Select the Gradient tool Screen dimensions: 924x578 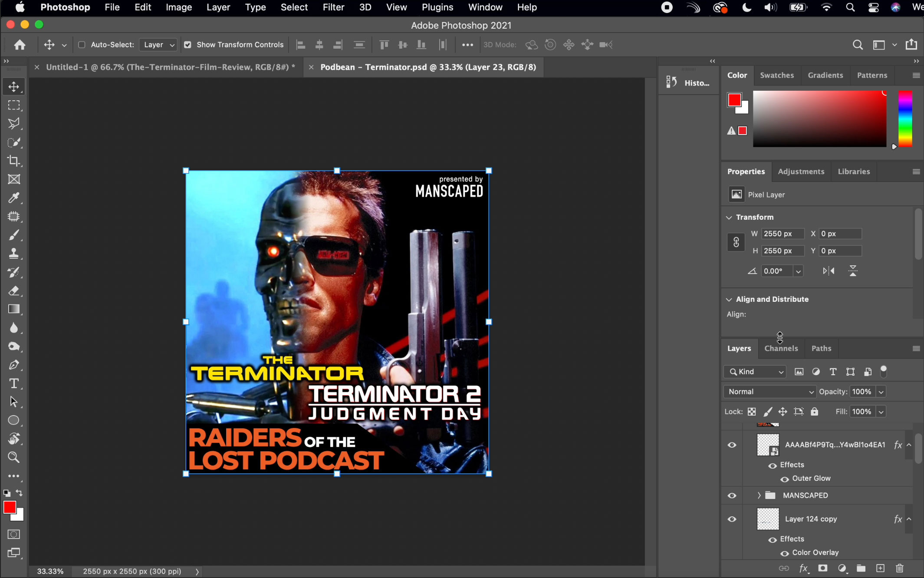(x=14, y=309)
